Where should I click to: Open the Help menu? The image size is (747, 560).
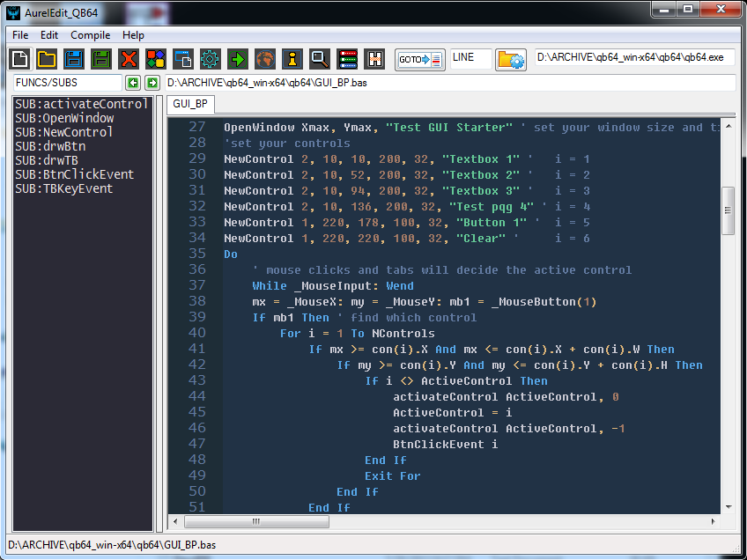pos(133,35)
